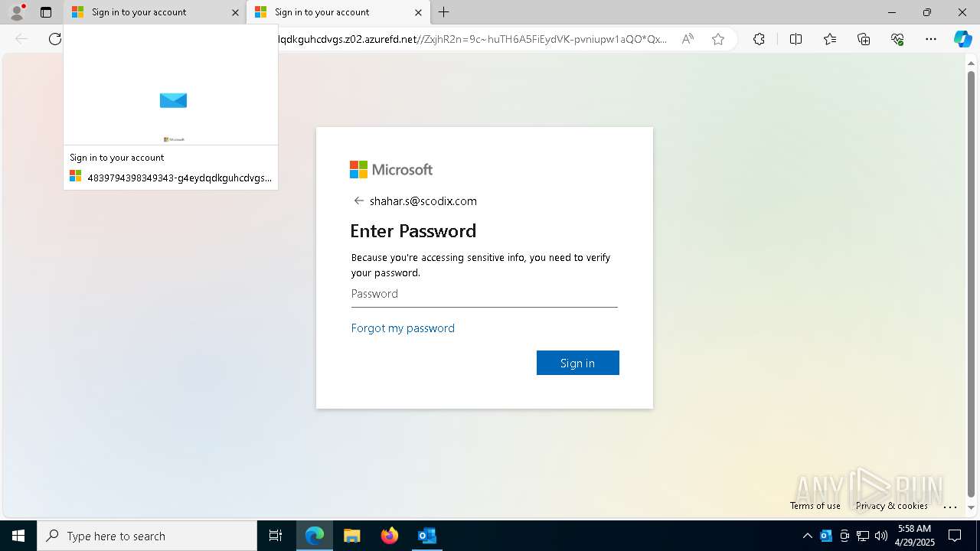The height and width of the screenshot is (551, 980).
Task: Open Microsoft Edge taskbar icon
Action: 315,536
